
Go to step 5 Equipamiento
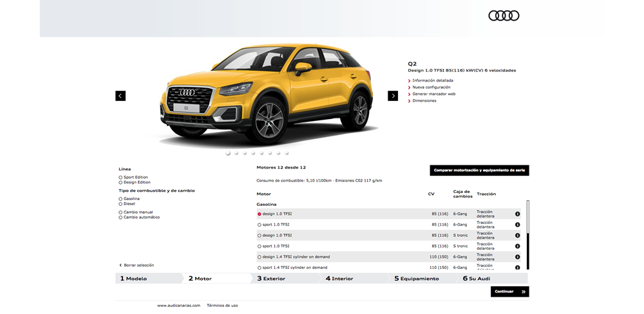[416, 279]
